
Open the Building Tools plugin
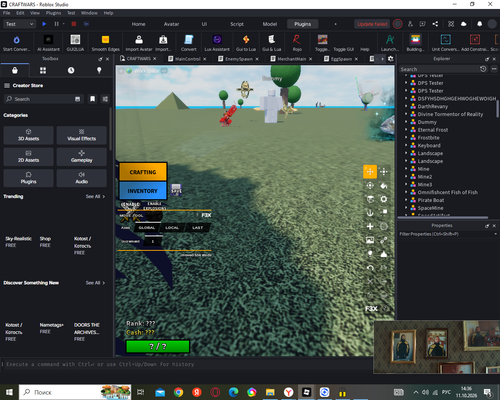click(x=415, y=43)
